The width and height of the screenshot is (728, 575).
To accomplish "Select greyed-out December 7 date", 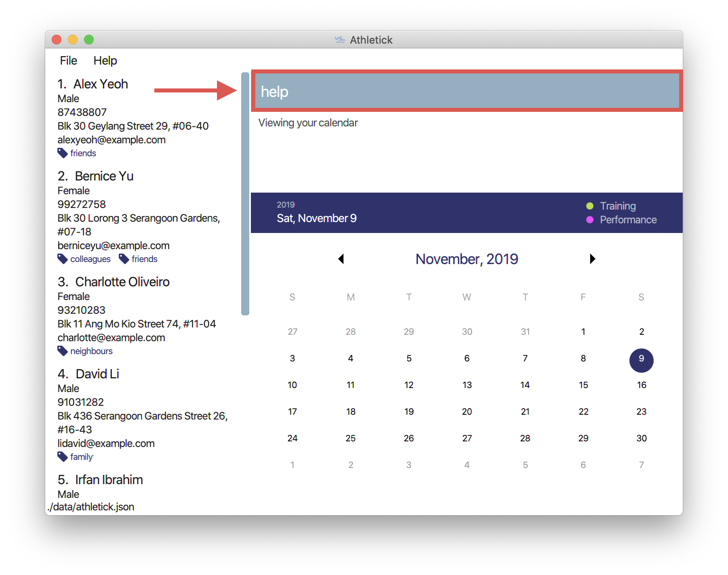I will pos(641,465).
